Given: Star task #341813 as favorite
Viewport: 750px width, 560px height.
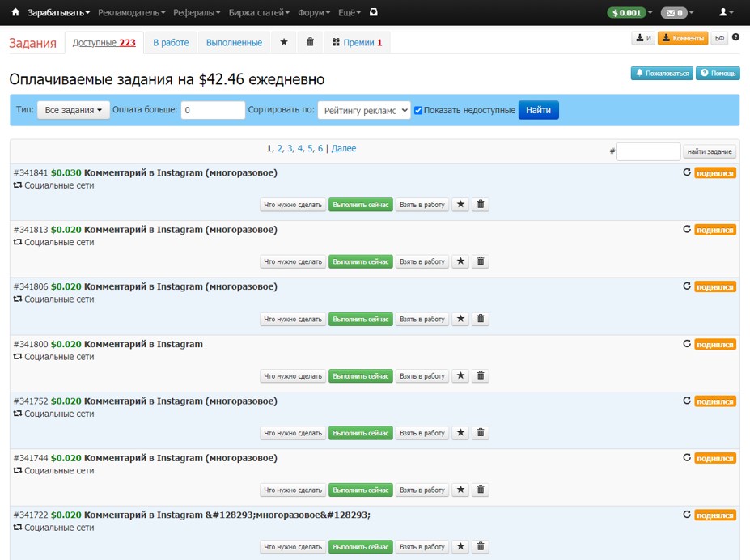Looking at the screenshot, I should 460,261.
